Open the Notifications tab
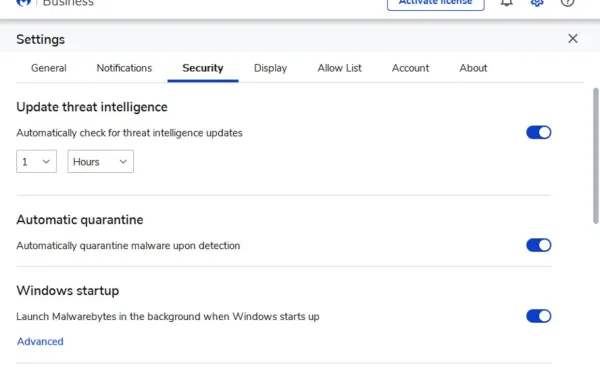Image resolution: width=600 pixels, height=375 pixels. tap(124, 68)
